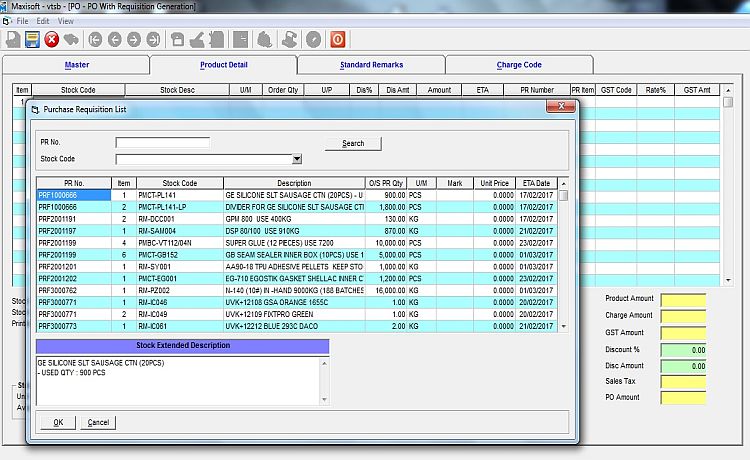Click the red Cancel X toolbar icon

[52, 40]
